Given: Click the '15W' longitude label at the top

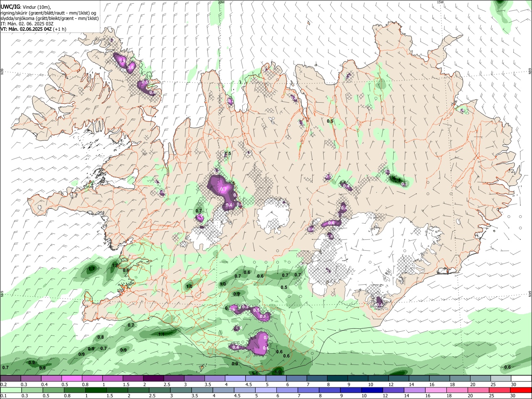Looking at the screenshot, I should tap(441, 2).
